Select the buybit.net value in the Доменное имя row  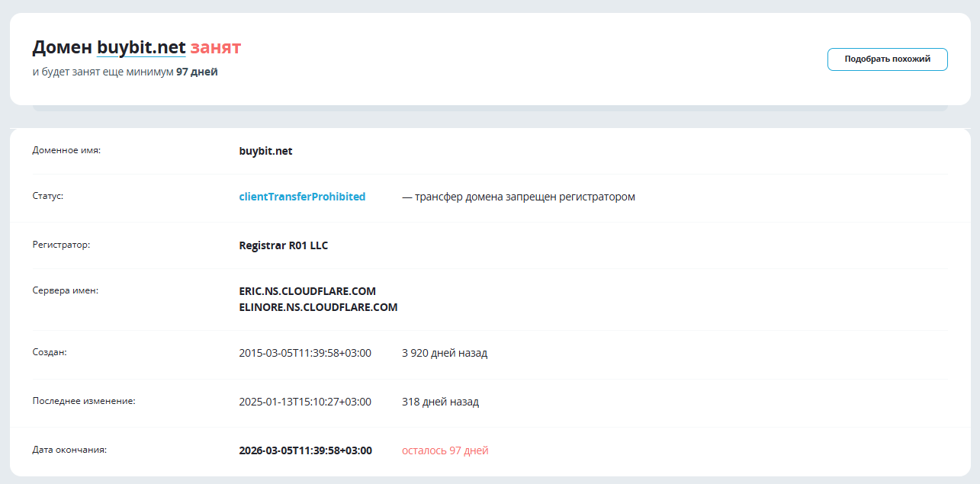click(265, 151)
